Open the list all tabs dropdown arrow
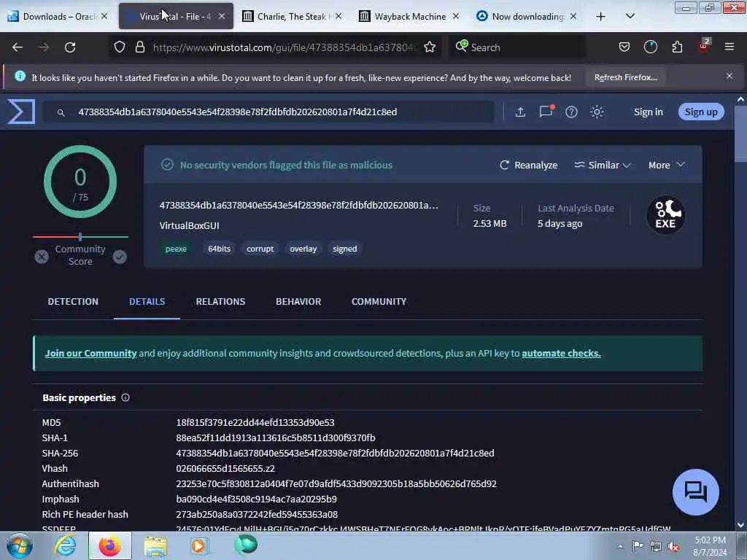 pos(630,16)
